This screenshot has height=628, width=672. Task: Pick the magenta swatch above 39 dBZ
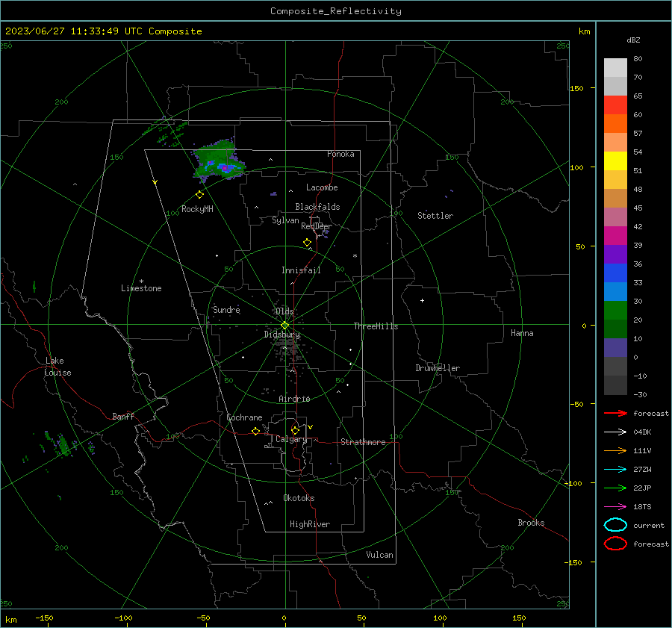[615, 235]
